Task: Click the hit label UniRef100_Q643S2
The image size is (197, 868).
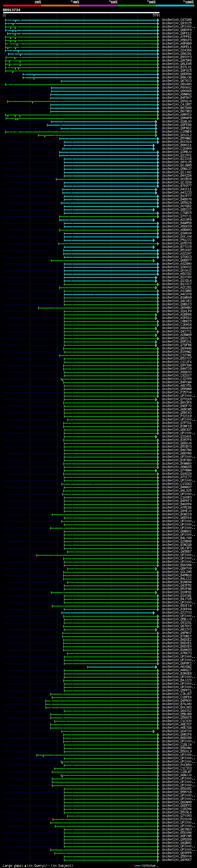Action: pyautogui.click(x=177, y=711)
